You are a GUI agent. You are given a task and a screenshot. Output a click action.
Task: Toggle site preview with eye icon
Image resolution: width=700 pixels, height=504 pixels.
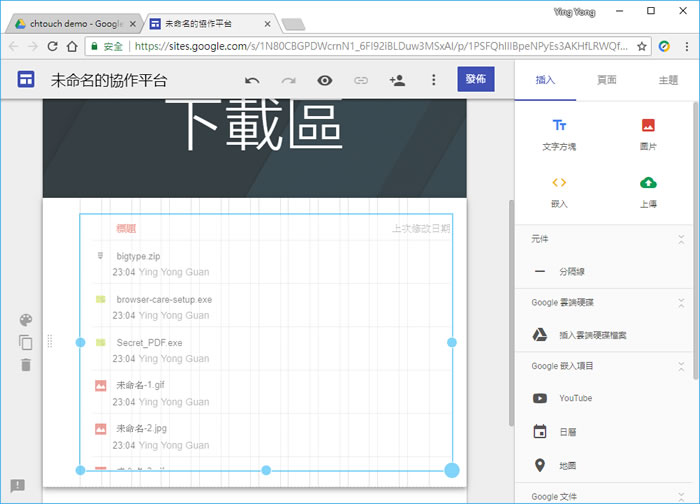pos(324,81)
